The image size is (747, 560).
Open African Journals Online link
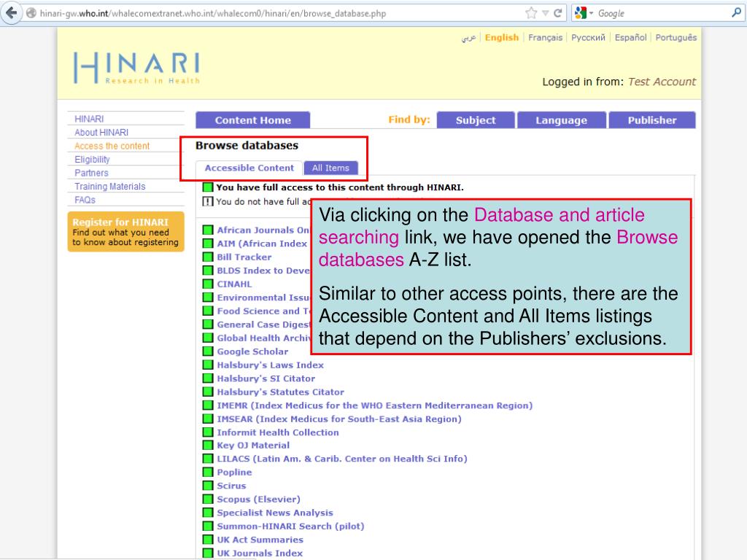click(x=263, y=230)
